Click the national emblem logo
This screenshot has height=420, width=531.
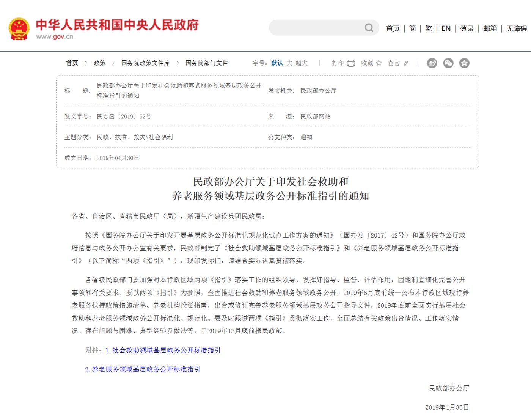click(x=19, y=28)
